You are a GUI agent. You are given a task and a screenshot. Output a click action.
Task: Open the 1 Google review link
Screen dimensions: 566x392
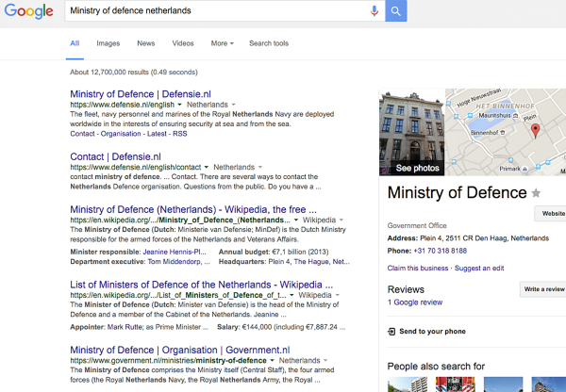pos(414,302)
